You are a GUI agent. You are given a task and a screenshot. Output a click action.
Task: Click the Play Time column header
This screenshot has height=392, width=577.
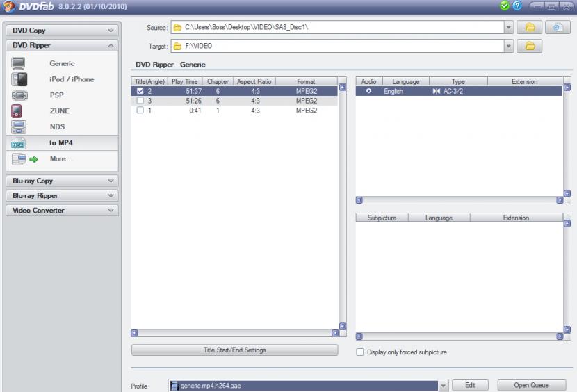[x=185, y=81]
